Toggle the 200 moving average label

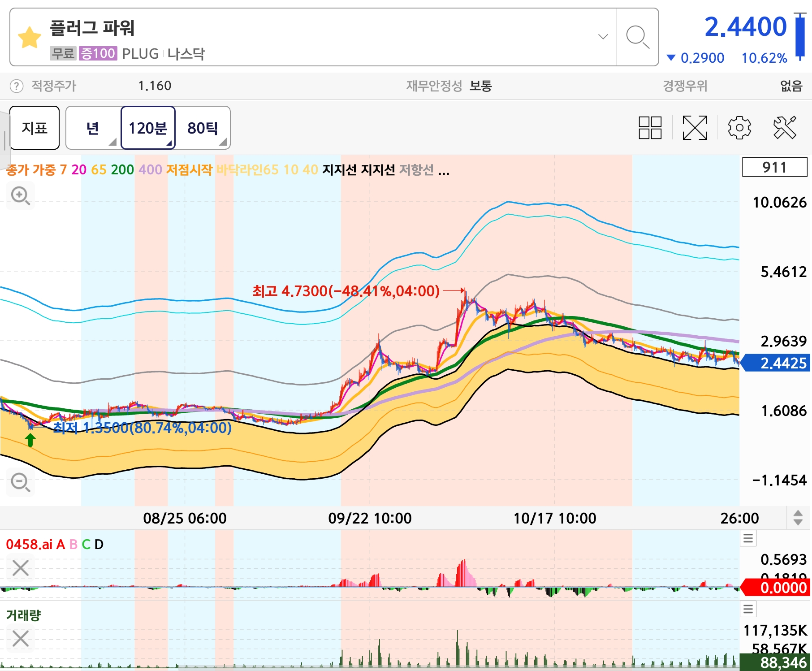point(122,169)
